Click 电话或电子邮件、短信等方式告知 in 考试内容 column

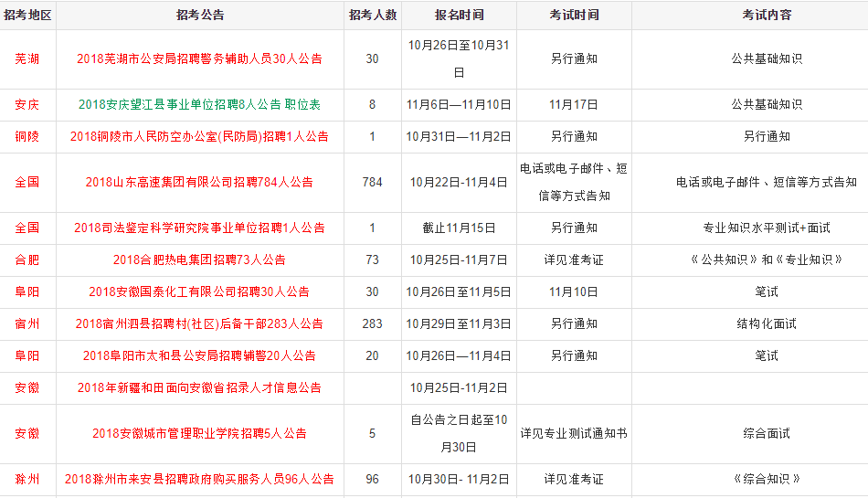[x=767, y=182]
